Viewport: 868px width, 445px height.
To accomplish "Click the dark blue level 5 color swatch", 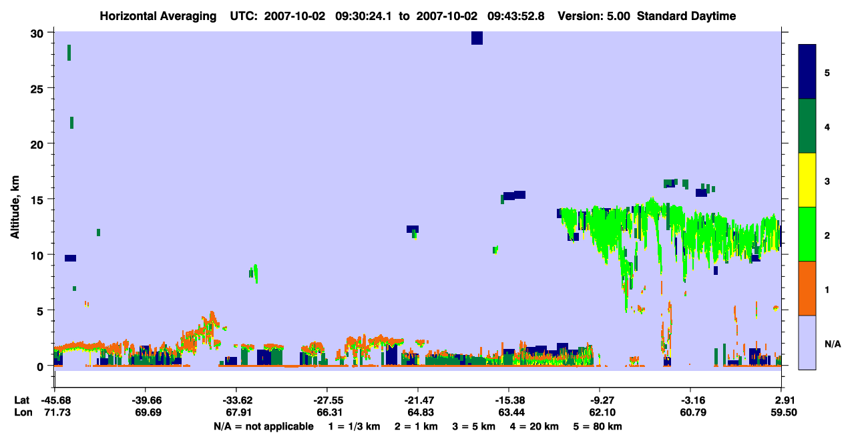I will tap(807, 72).
